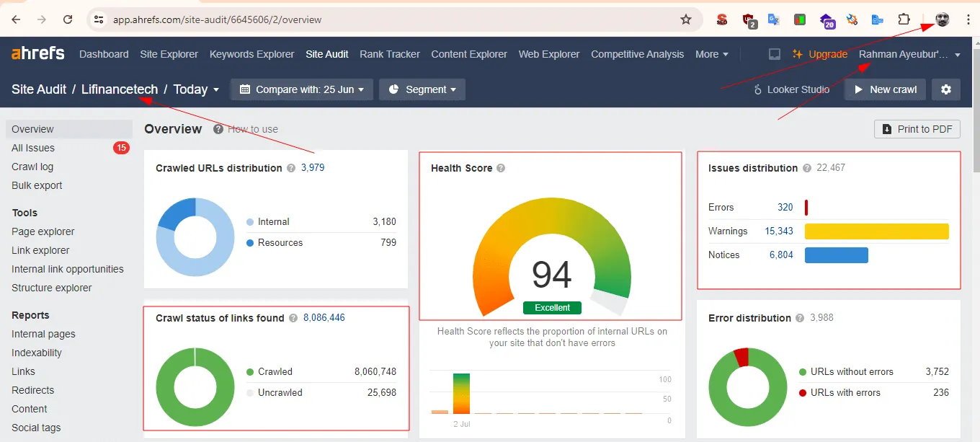Click the graduation cap extension with badge 20
This screenshot has width=980, height=442.
coord(827,20)
